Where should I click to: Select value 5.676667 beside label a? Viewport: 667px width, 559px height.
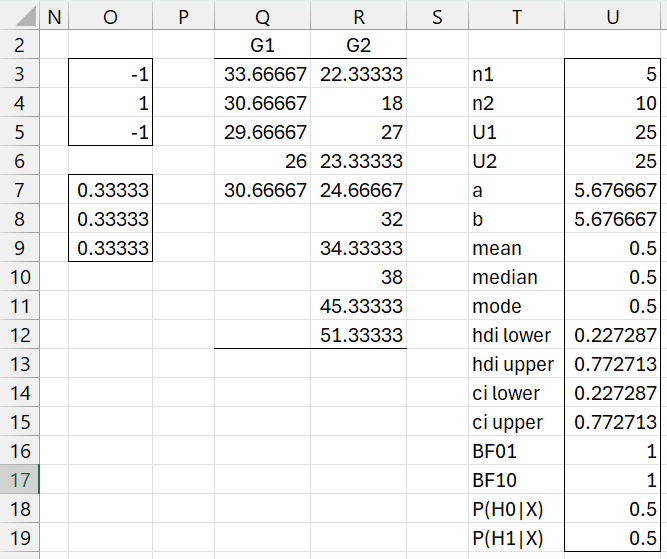click(x=613, y=190)
